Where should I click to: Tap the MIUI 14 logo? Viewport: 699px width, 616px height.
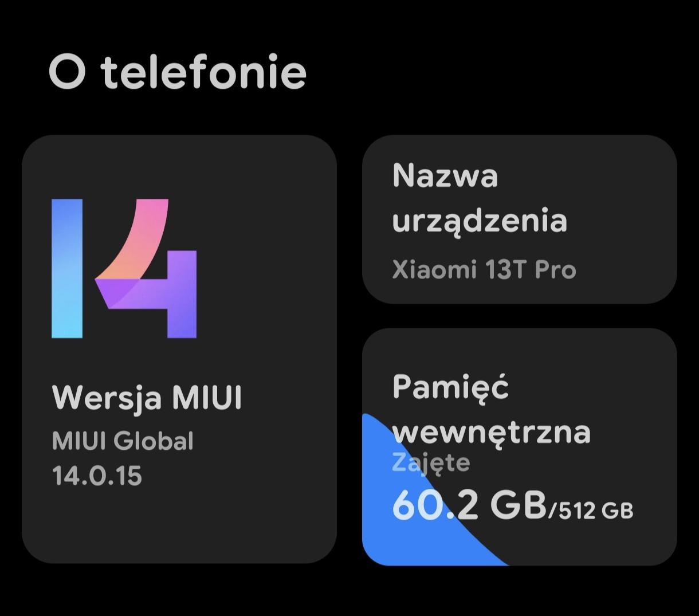[124, 268]
